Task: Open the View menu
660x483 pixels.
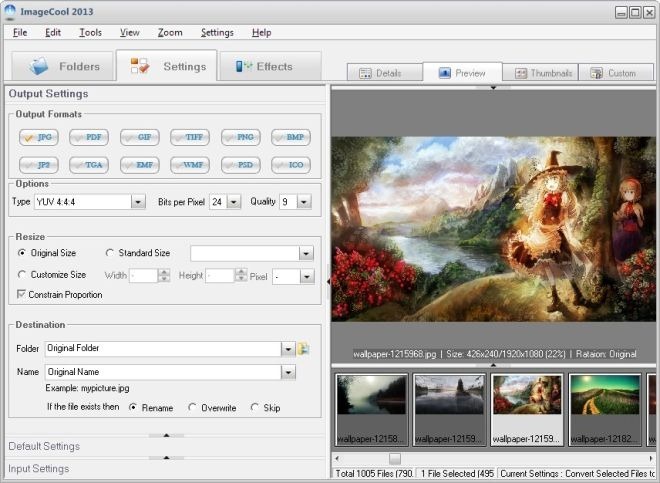Action: point(130,32)
